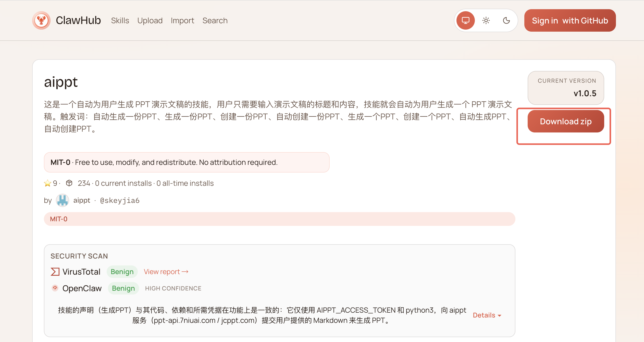Open the VirusTotal View report link
Screen dimensions: 644x342
[166, 272]
